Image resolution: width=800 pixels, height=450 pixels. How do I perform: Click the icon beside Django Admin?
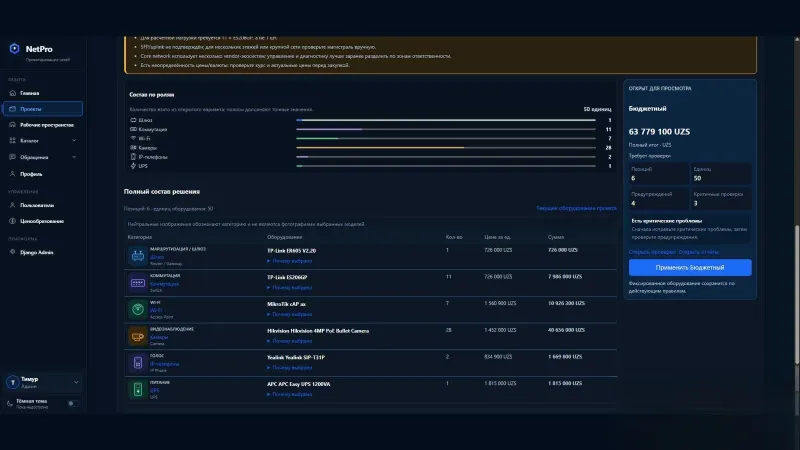(13, 252)
